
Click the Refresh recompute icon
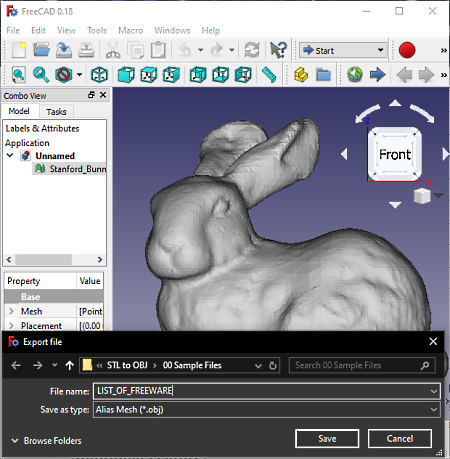point(252,50)
